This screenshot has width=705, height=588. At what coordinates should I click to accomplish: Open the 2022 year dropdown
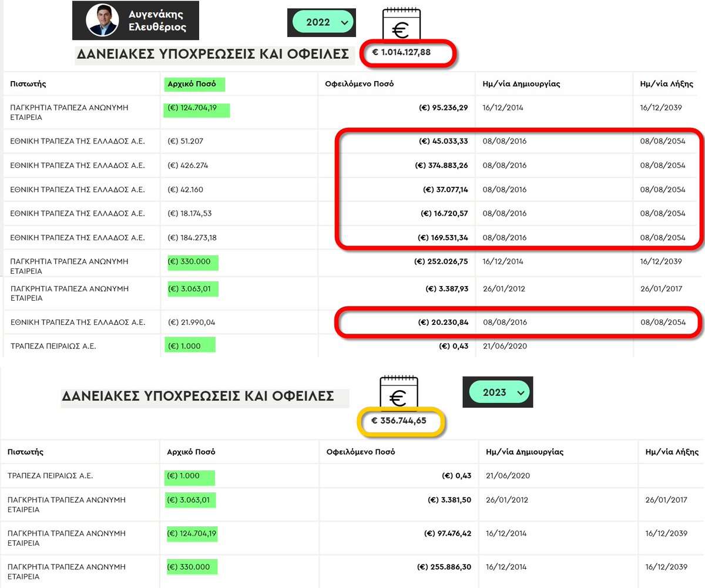(324, 22)
